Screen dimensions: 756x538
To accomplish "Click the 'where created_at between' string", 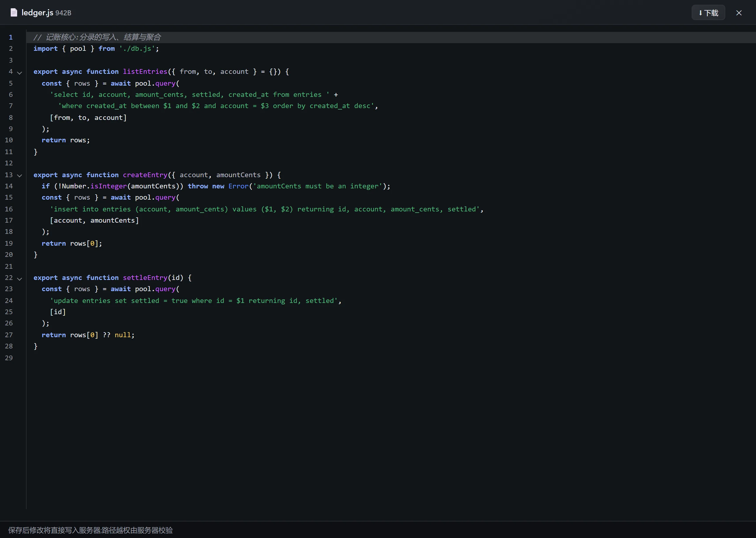I will coord(216,106).
